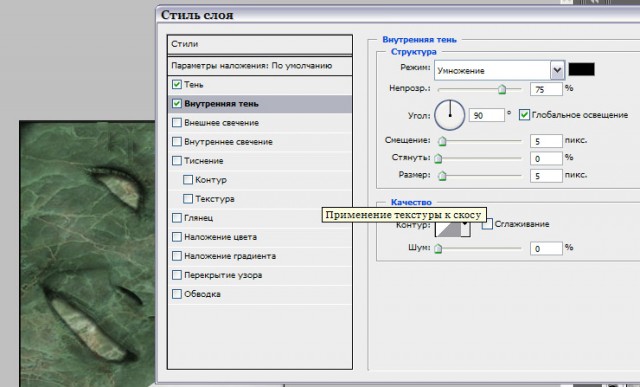Click the opacity value field showing 75
The width and height of the screenshot is (640, 387).
pos(546,89)
